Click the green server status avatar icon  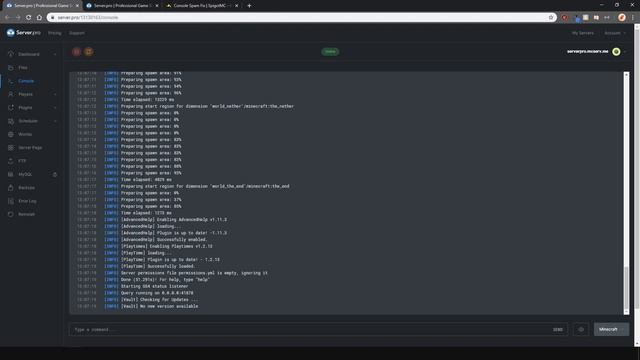tap(616, 52)
